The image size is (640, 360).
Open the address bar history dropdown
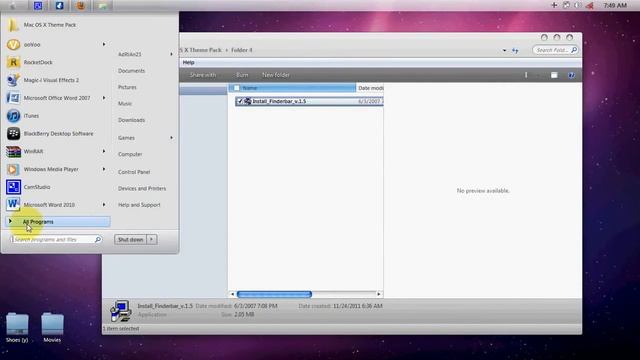pos(504,51)
